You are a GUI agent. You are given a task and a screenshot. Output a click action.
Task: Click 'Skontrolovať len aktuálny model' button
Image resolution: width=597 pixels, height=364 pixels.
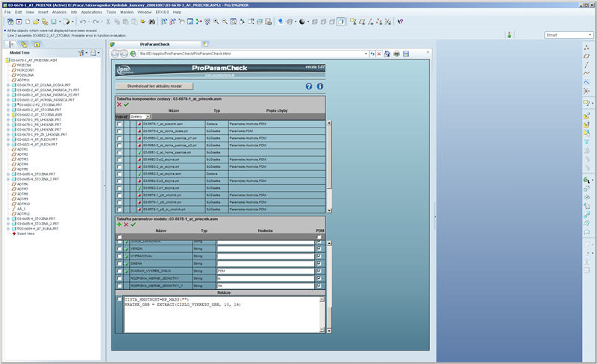click(154, 86)
